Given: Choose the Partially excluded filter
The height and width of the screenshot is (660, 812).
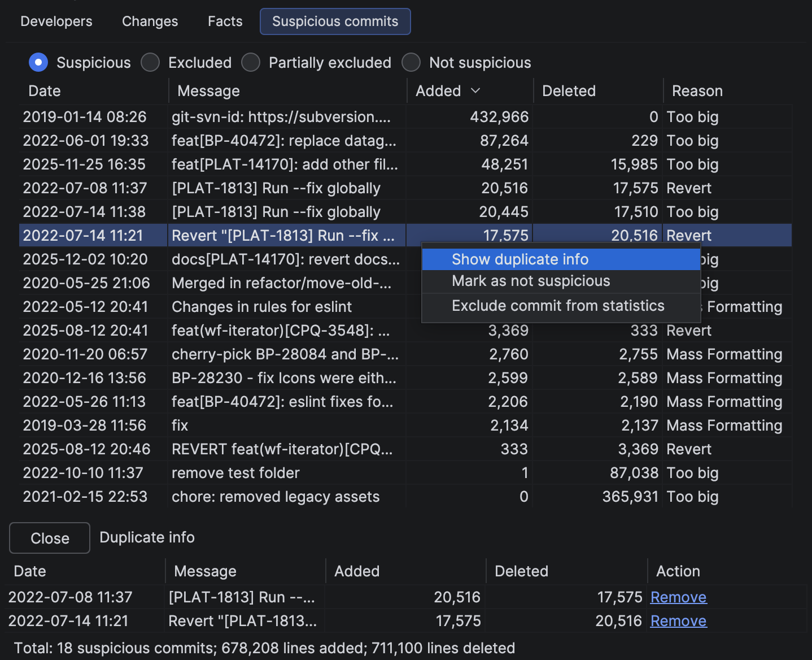Looking at the screenshot, I should [x=251, y=62].
